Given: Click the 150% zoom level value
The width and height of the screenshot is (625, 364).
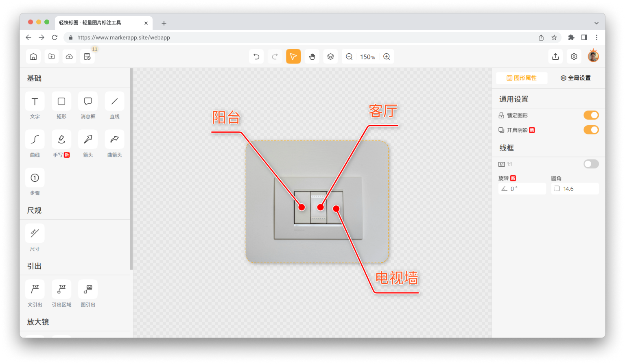Looking at the screenshot, I should tap(367, 57).
